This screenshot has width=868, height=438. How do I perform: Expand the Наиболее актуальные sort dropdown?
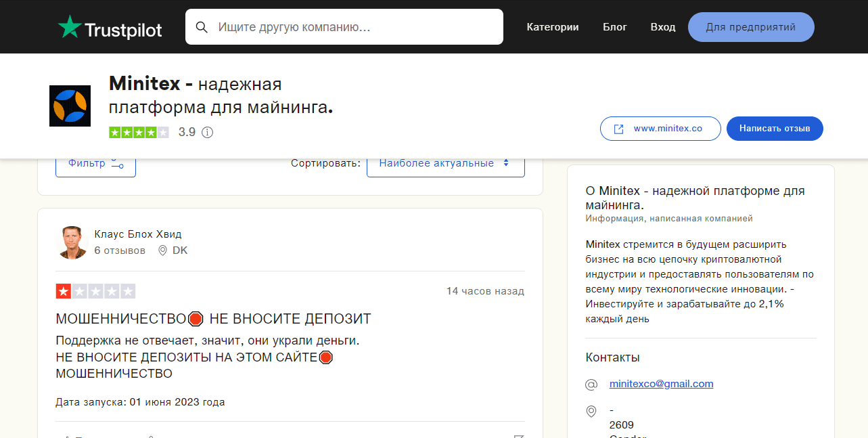(x=445, y=164)
